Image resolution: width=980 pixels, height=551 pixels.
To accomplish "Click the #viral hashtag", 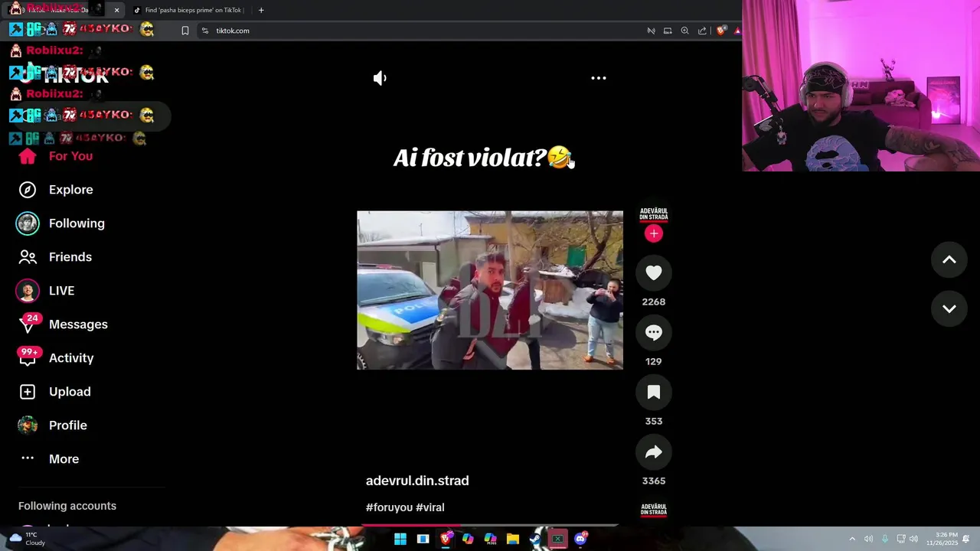I will [x=430, y=507].
